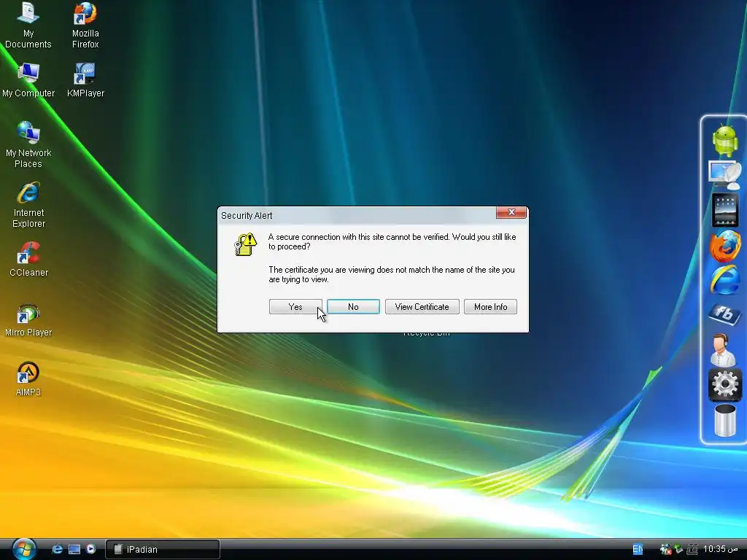Click Internet Explorer quick launch icon

click(x=57, y=549)
